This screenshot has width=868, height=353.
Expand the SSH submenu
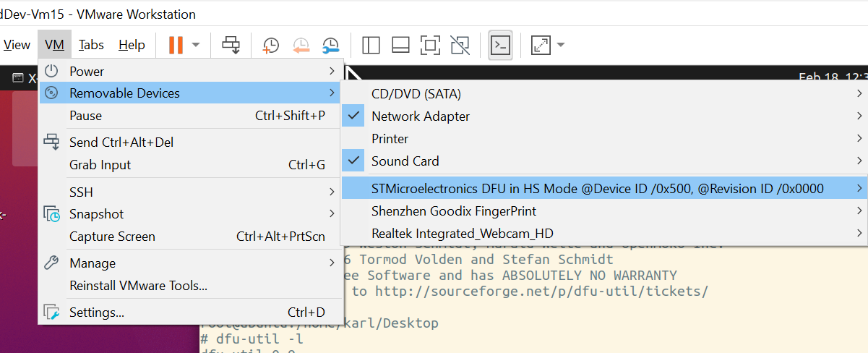(191, 192)
